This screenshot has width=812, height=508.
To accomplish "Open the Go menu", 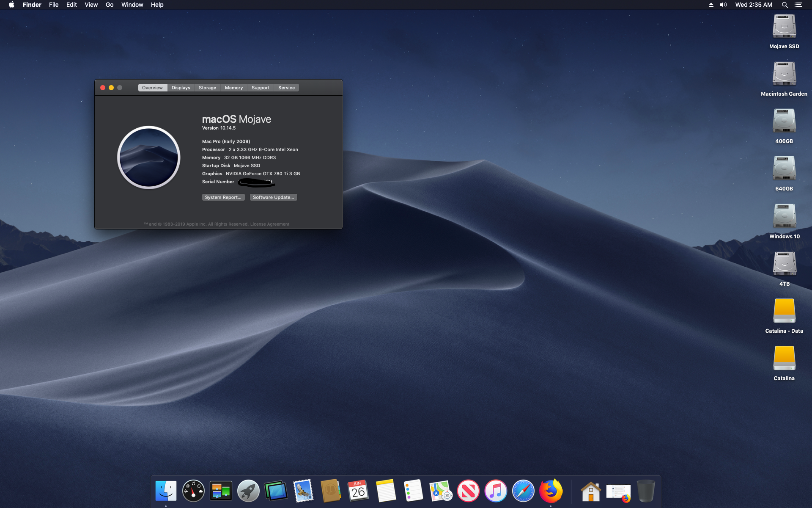I will pyautogui.click(x=110, y=5).
